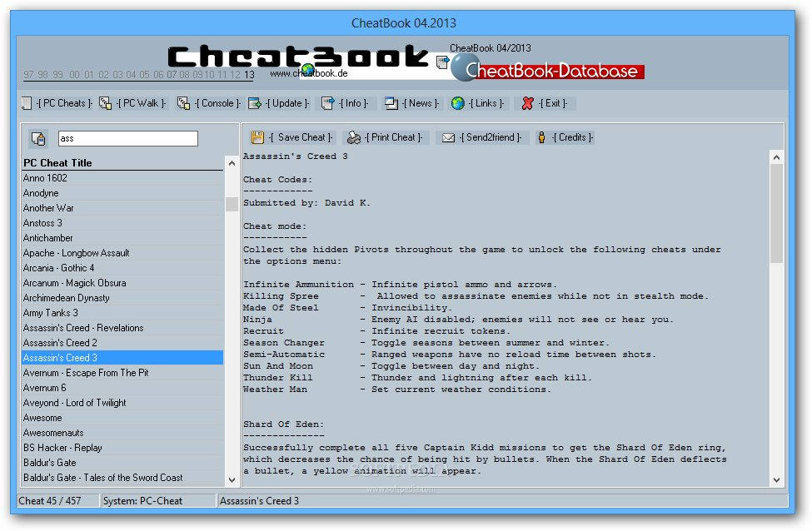Click the globe icon on cheatbook.de URL
This screenshot has width=812, height=531.
click(x=308, y=69)
